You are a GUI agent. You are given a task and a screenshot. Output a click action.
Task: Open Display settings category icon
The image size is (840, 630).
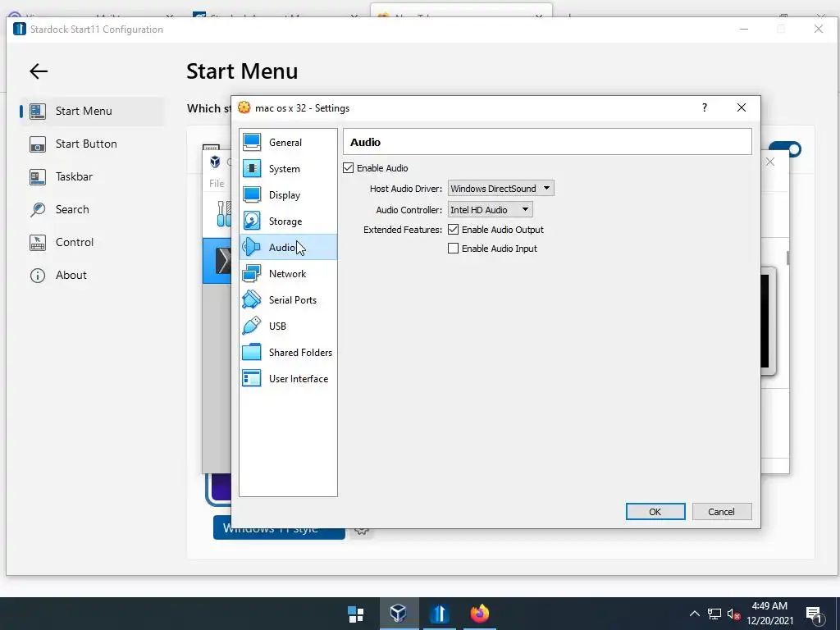point(252,195)
